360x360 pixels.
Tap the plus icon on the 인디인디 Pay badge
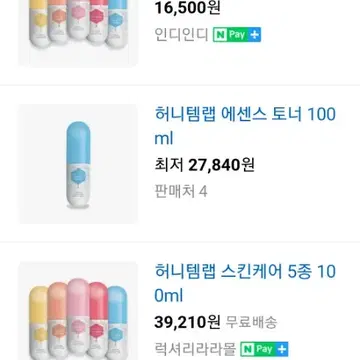(x=254, y=35)
